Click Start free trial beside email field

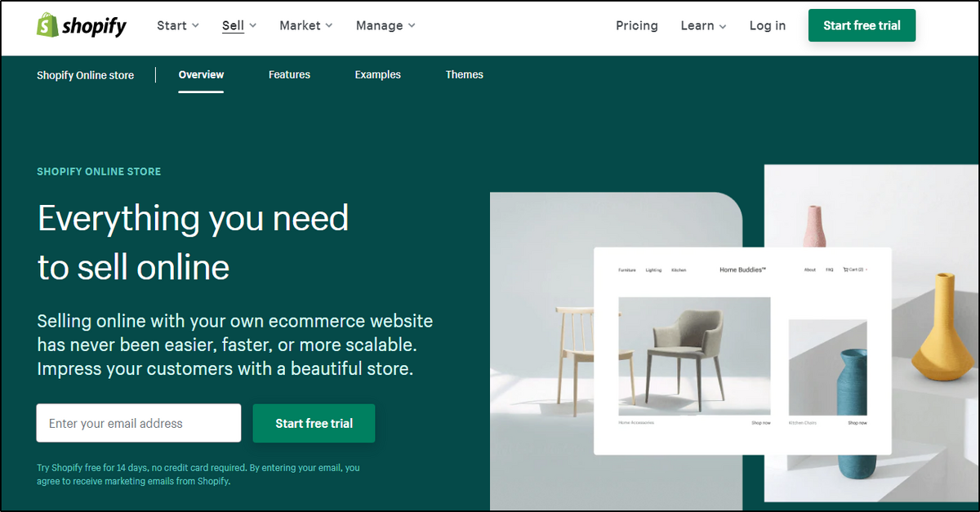pos(314,423)
